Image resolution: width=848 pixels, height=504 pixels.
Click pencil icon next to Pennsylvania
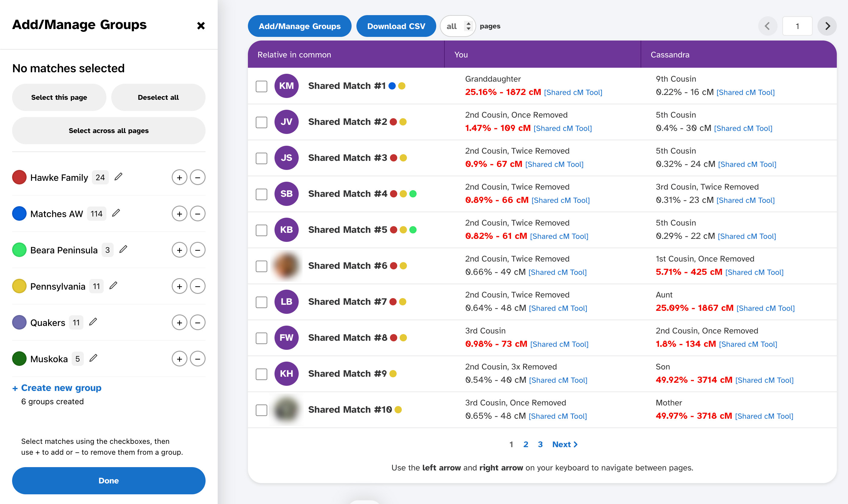point(113,286)
